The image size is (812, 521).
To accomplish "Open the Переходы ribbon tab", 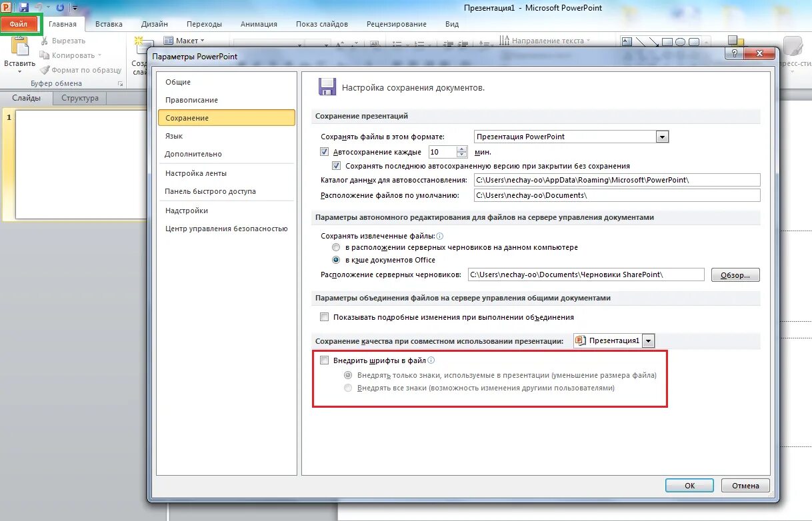I will (204, 24).
